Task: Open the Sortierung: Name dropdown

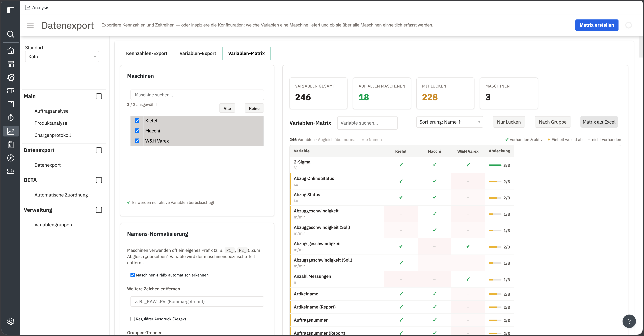Action: coord(449,122)
